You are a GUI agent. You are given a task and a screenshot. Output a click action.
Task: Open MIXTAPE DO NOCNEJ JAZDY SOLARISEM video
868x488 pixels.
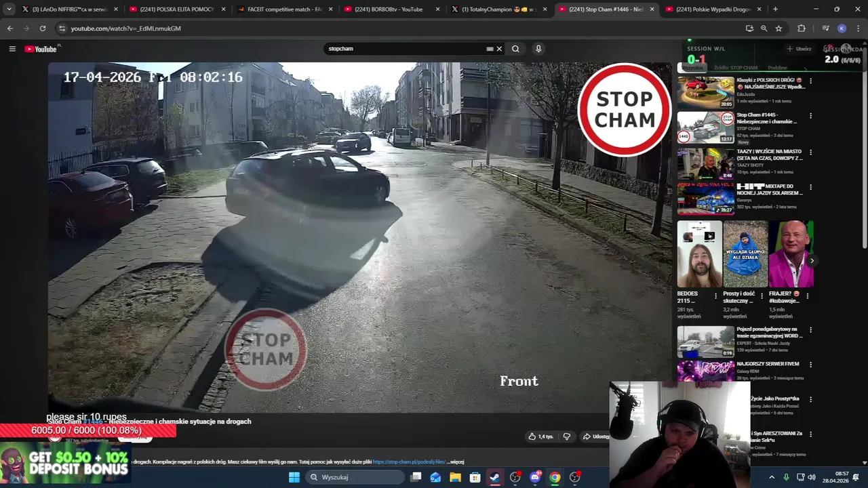pyautogui.click(x=705, y=199)
